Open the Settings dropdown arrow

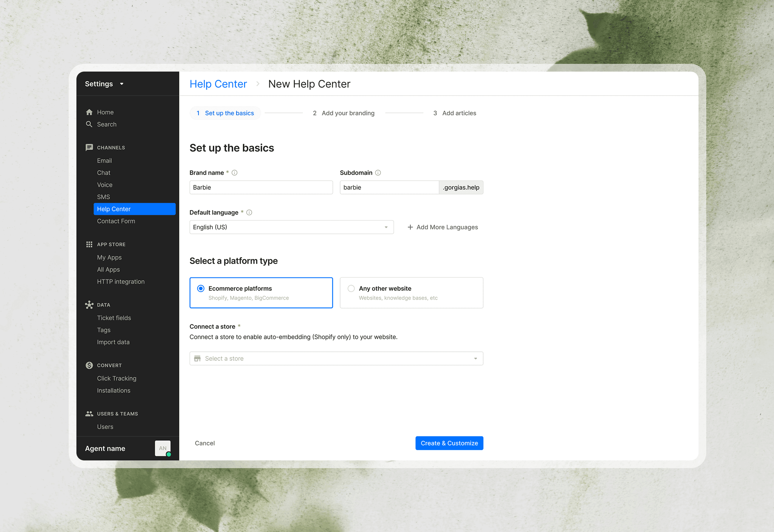point(122,84)
